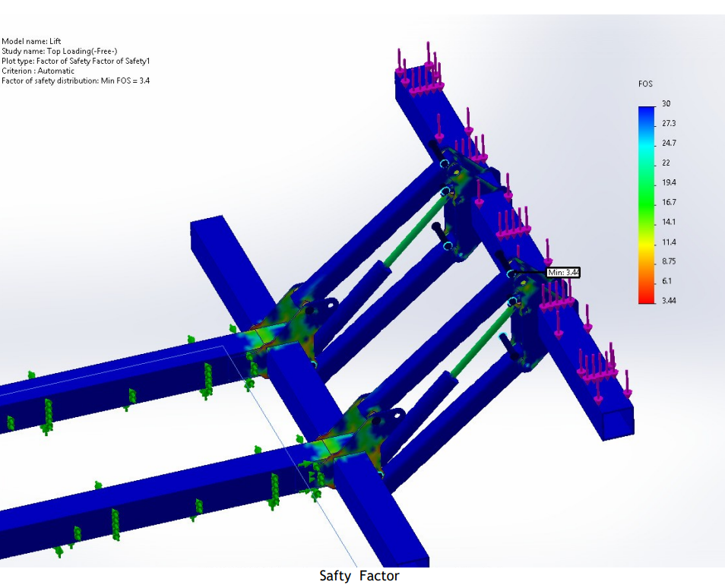Click the 'Min: 3.44' callout label
This screenshot has height=588, width=725.
[x=563, y=273]
